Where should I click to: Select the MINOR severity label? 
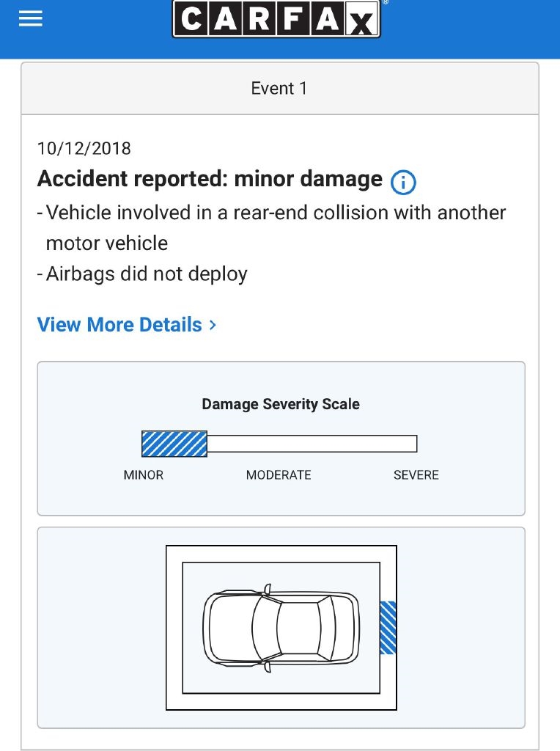pyautogui.click(x=144, y=475)
